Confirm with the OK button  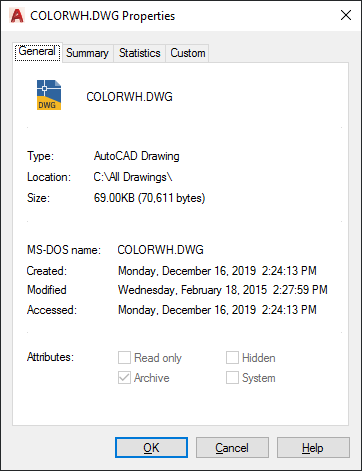tap(151, 448)
